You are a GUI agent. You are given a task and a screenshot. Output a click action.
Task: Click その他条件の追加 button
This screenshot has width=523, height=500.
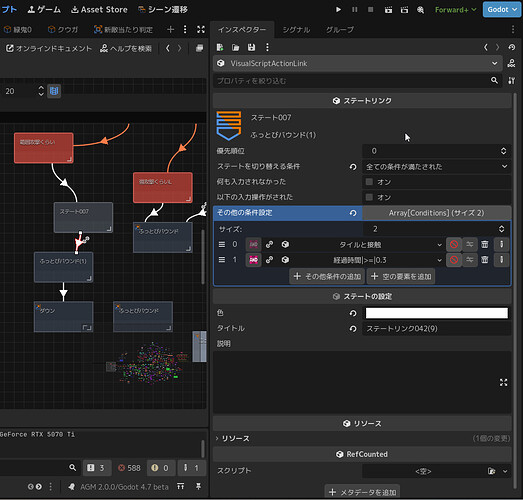click(x=327, y=277)
